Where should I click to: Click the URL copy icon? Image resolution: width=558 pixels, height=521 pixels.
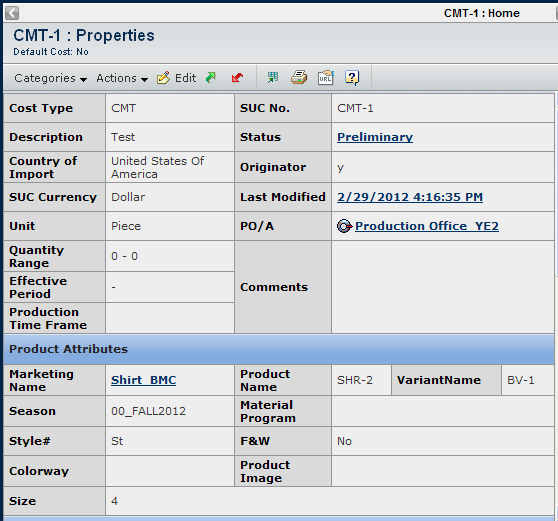[326, 77]
